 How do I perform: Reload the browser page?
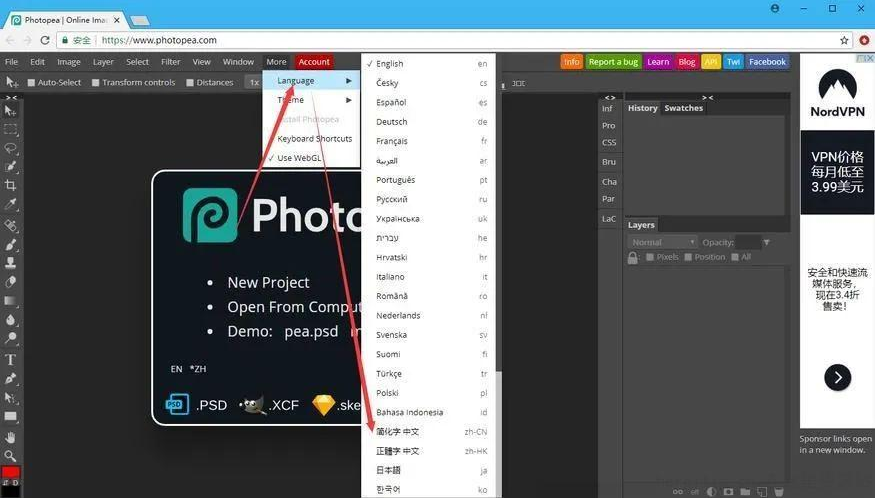(x=45, y=40)
